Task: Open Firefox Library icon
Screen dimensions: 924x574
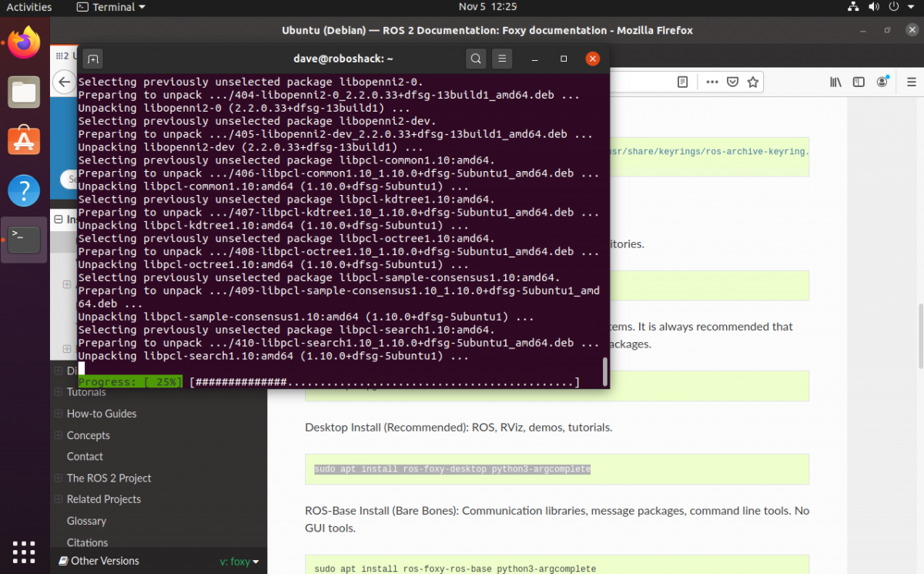Action: tap(835, 82)
